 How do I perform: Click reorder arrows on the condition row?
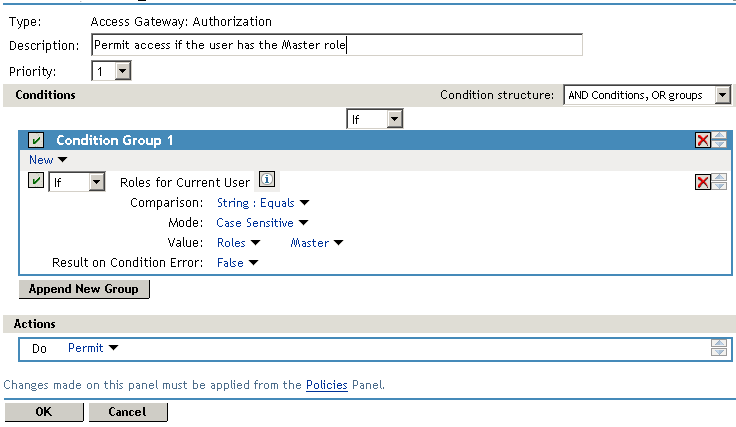tap(718, 181)
